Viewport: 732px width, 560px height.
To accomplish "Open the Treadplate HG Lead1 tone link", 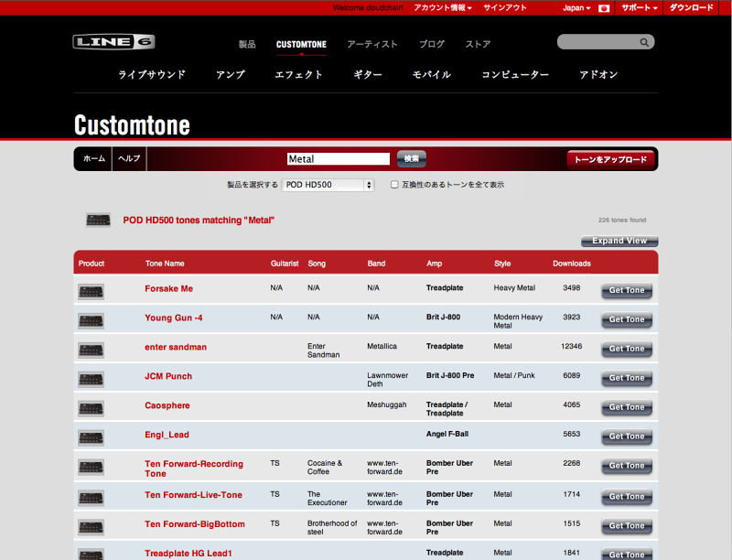I will pos(188,554).
